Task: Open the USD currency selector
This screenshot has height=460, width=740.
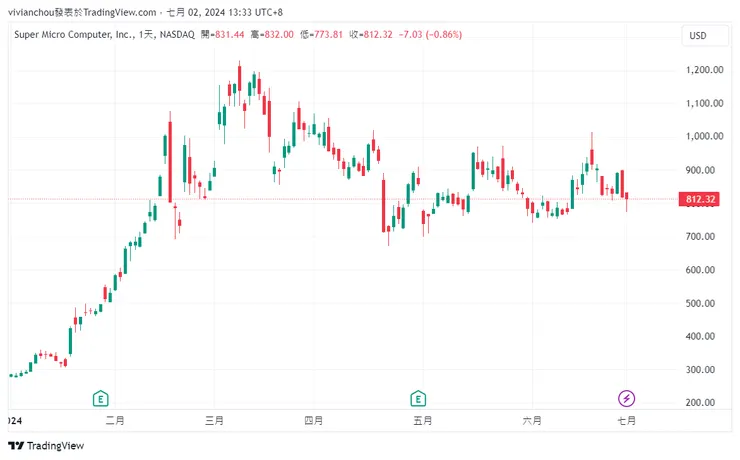Action: [x=698, y=36]
